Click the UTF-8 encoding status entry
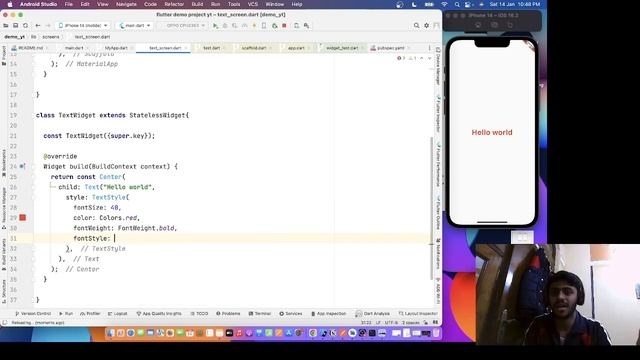640x360 pixels. pyautogui.click(x=391, y=322)
